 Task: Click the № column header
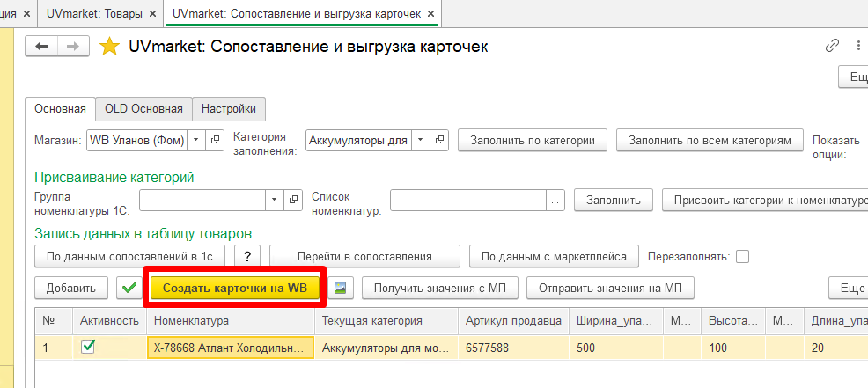pos(54,321)
